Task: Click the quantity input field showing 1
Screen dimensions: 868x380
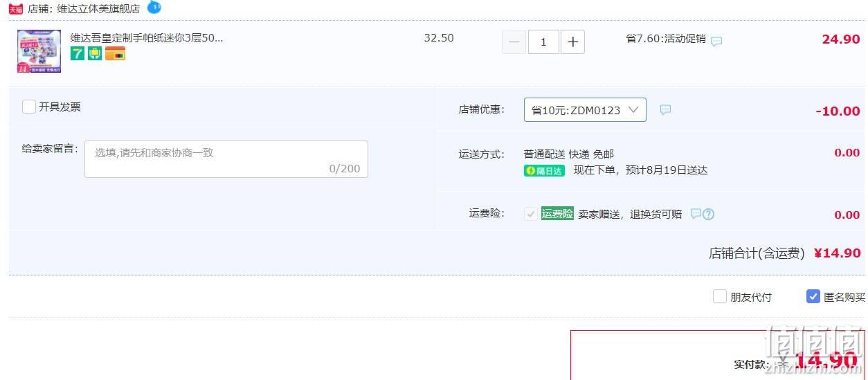Action: [543, 42]
